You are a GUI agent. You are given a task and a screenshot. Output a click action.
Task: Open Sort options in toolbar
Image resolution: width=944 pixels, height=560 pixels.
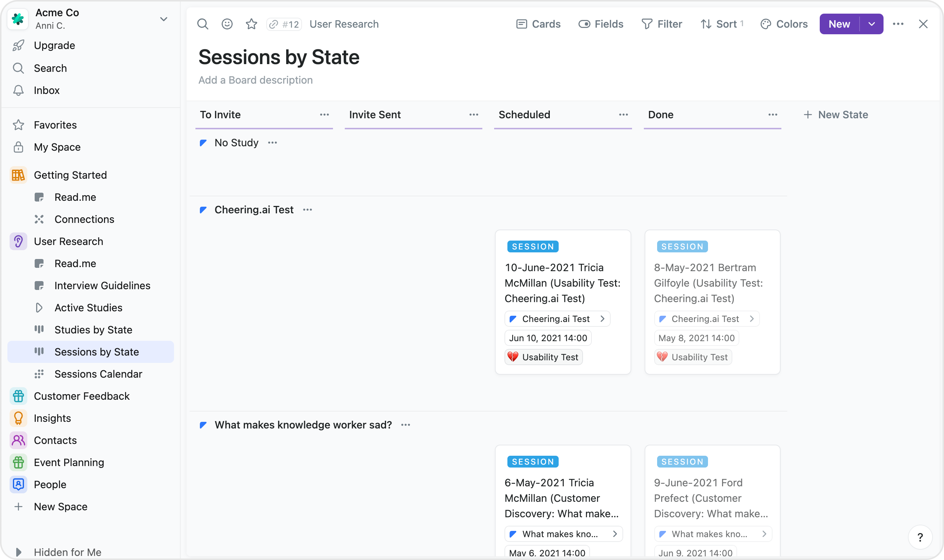click(x=721, y=24)
